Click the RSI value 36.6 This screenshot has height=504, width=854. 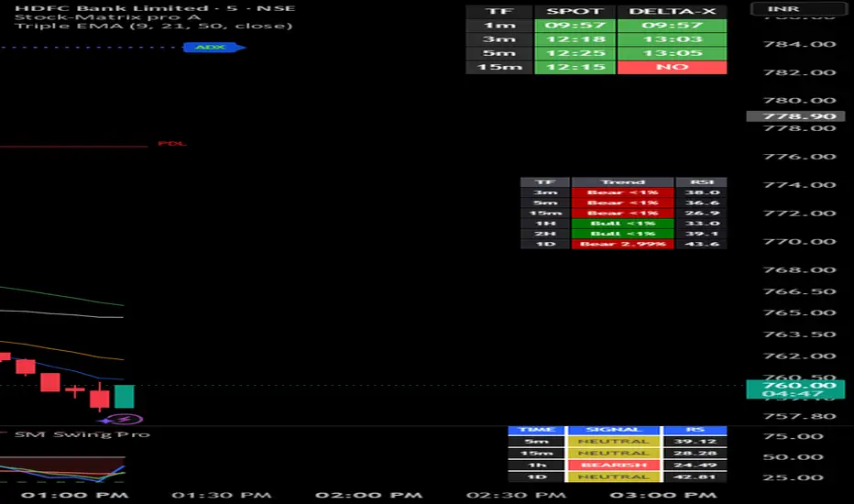click(x=701, y=203)
